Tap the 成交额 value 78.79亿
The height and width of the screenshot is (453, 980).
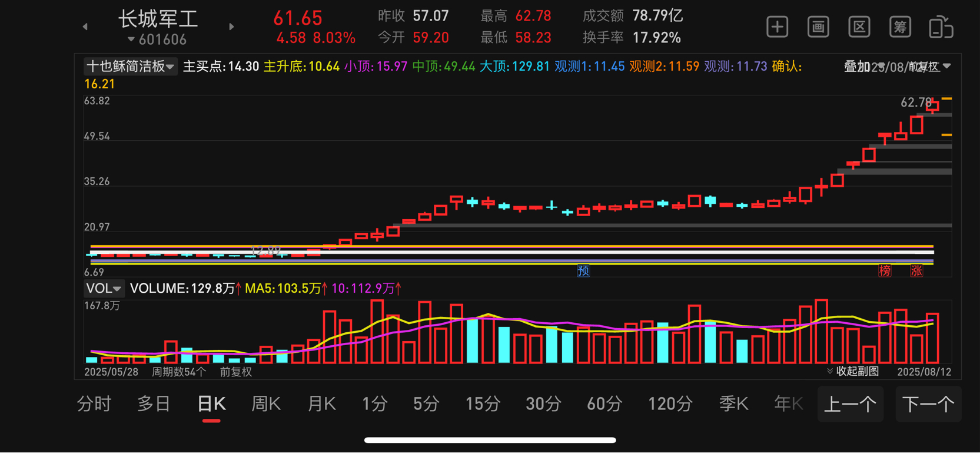657,16
